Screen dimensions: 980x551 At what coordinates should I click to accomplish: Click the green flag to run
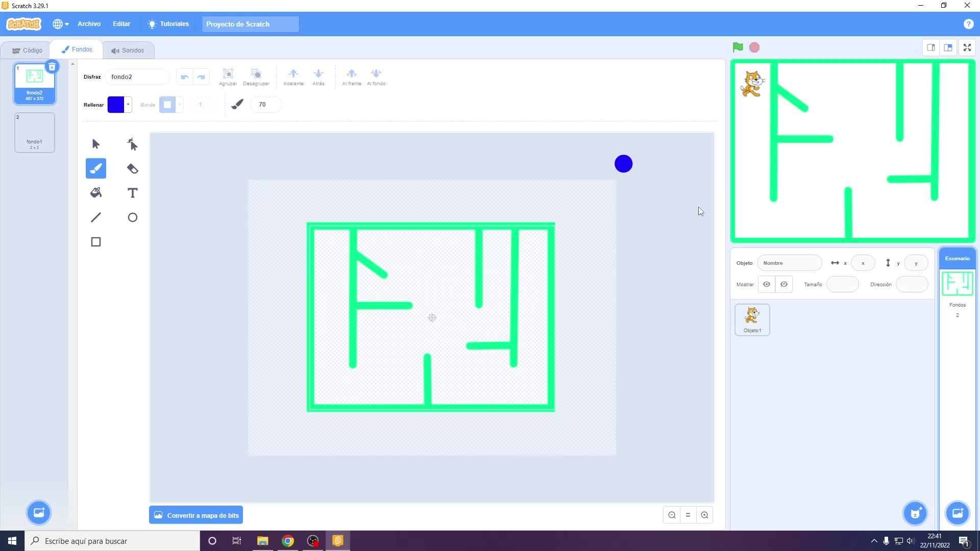point(738,47)
